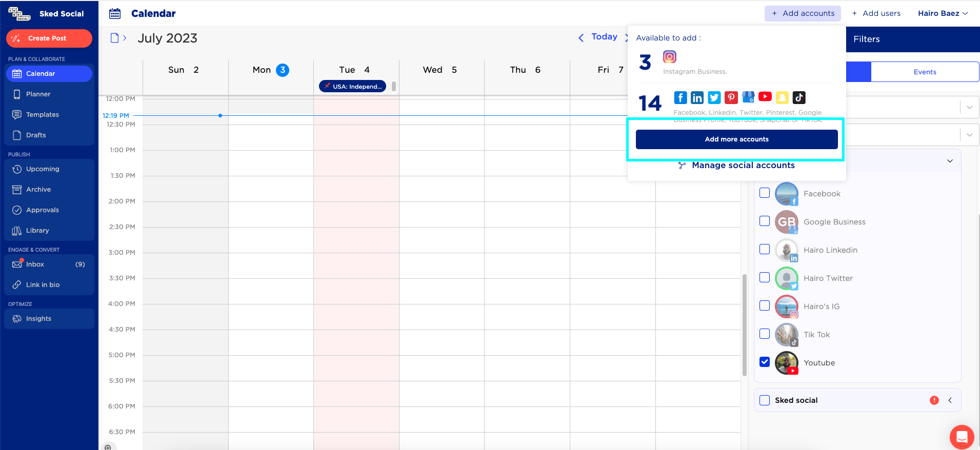Click the calendar icon beside Calendar title
Viewport: 980px width, 450px height.
point(115,14)
